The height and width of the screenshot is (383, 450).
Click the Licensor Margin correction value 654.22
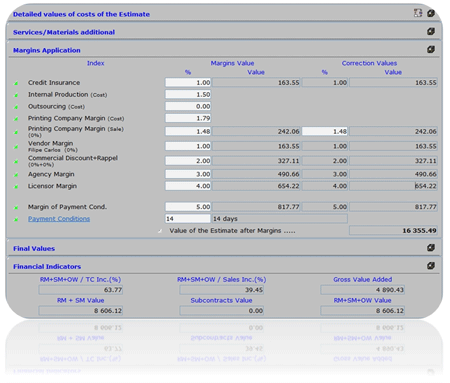tap(393, 186)
